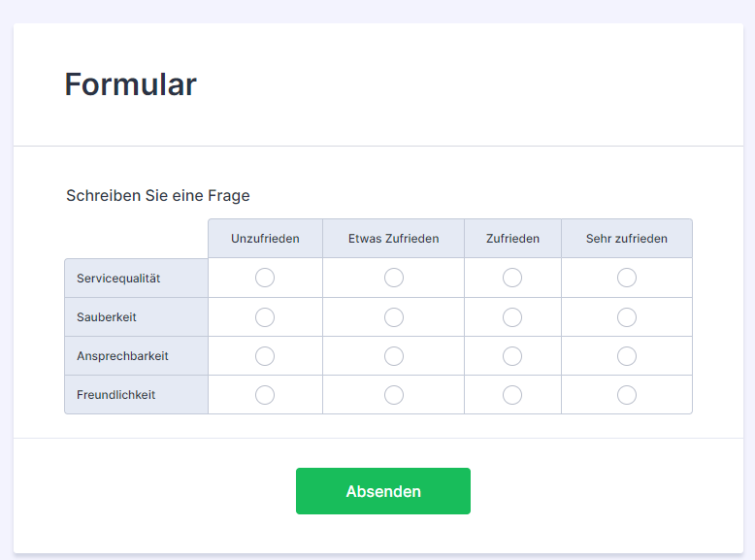Click the green Absenden button

[383, 491]
